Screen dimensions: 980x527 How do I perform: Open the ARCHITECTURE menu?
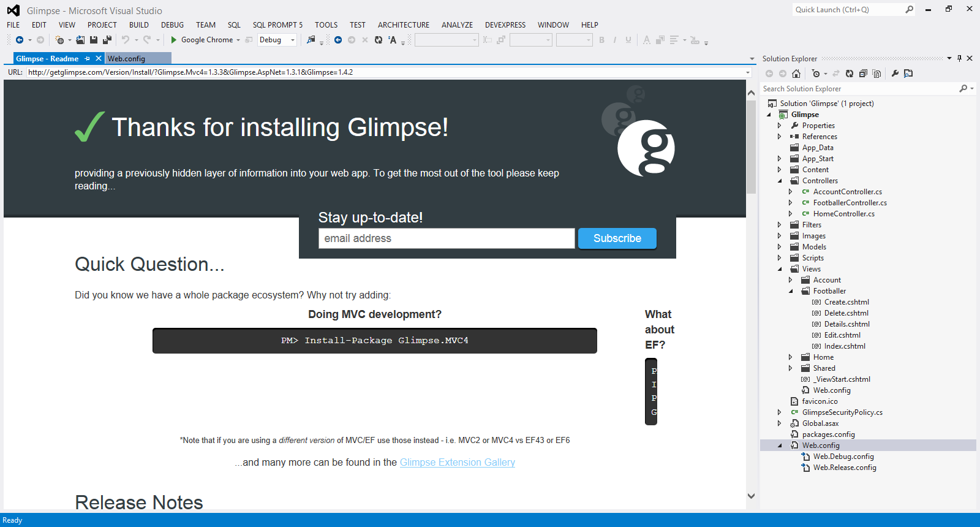coord(404,25)
